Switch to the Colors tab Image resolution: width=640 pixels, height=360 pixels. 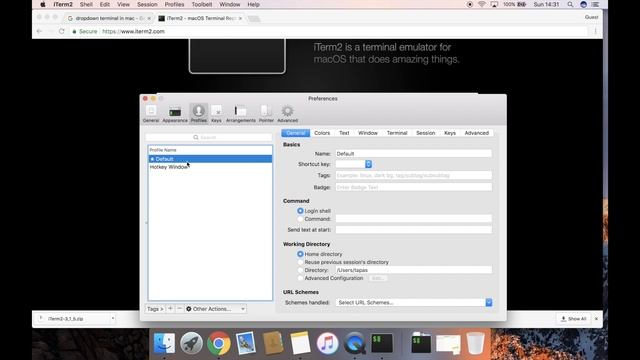pos(322,133)
